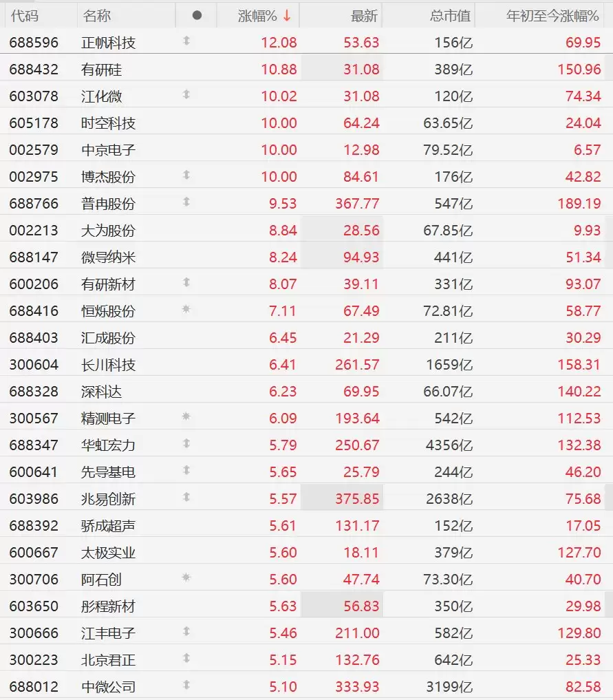The width and height of the screenshot is (613, 700).
Task: Select the 华虹宏力 row name
Action: pos(109,445)
